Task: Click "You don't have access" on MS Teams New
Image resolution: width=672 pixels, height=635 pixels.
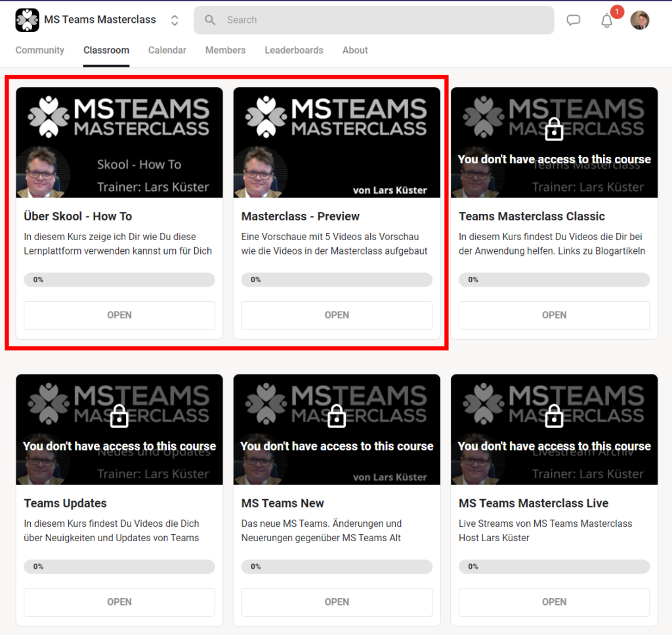Action: (337, 447)
